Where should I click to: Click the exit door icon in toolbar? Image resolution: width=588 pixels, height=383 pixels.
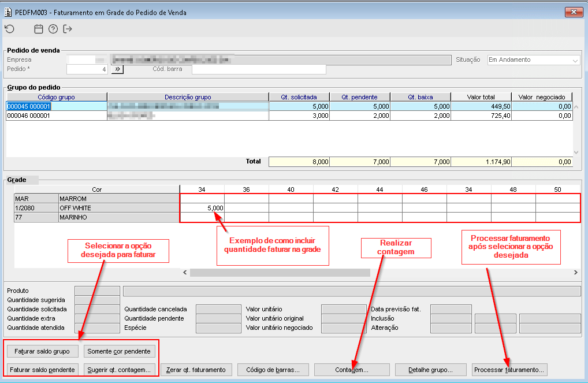tap(68, 29)
